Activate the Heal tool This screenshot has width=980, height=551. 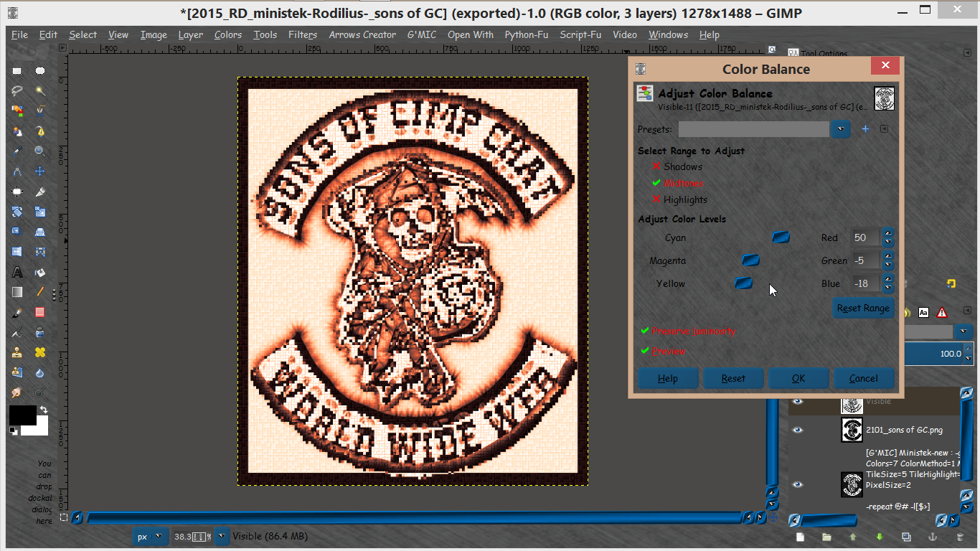40,352
